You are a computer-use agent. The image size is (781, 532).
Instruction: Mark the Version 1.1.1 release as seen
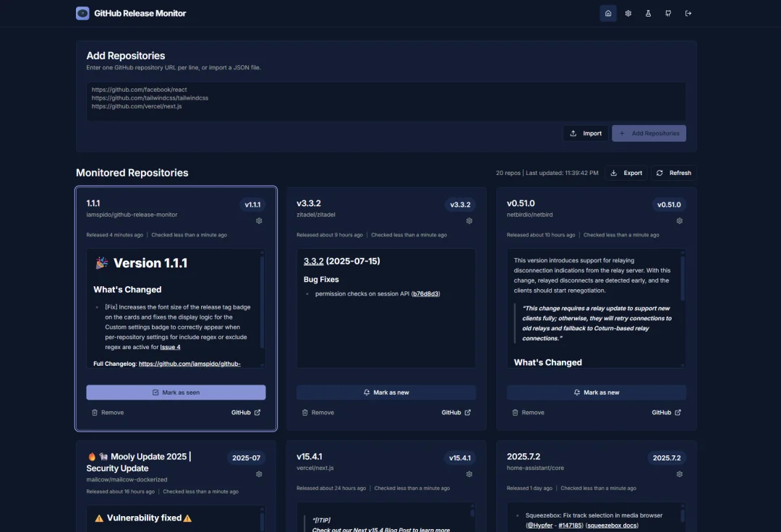pyautogui.click(x=176, y=392)
